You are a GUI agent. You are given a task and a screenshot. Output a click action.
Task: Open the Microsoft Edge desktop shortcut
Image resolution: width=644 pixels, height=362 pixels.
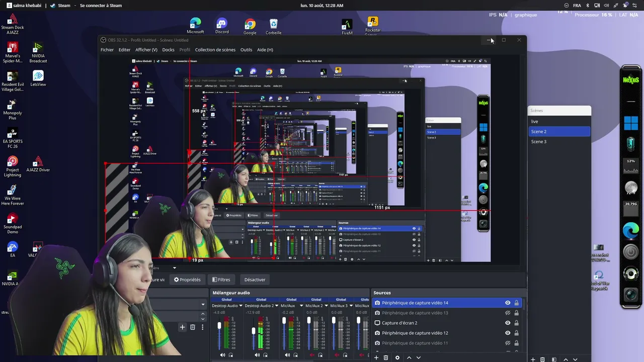pos(195,26)
